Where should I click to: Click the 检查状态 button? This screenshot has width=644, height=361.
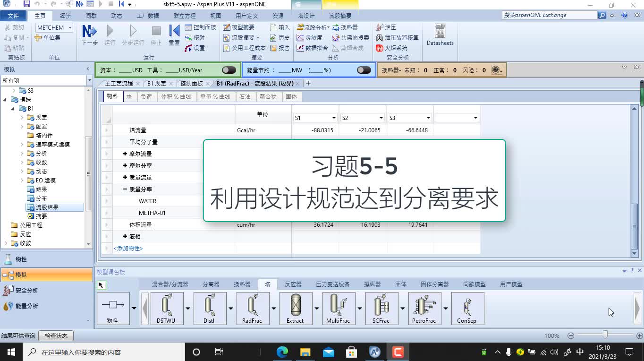tap(56, 335)
